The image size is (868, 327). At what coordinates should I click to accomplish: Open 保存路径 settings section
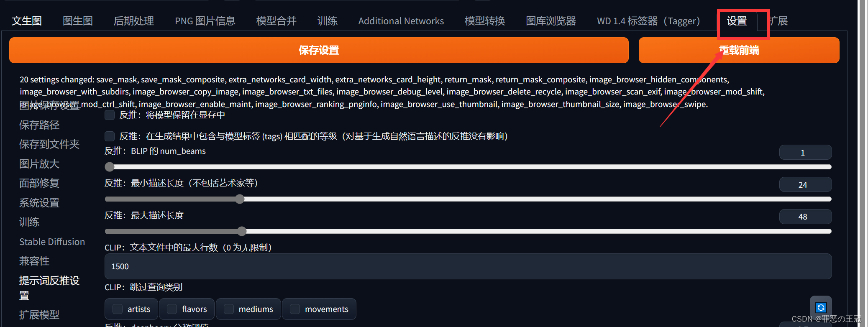[x=39, y=125]
